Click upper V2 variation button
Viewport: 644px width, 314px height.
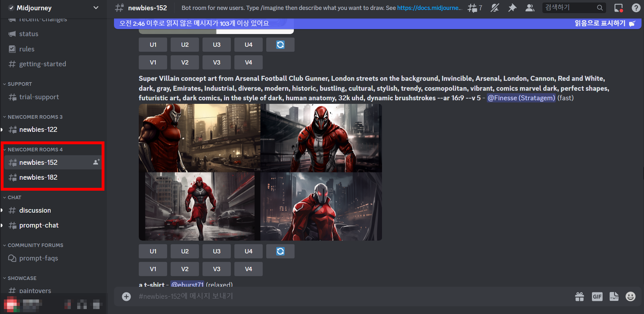pyautogui.click(x=185, y=62)
